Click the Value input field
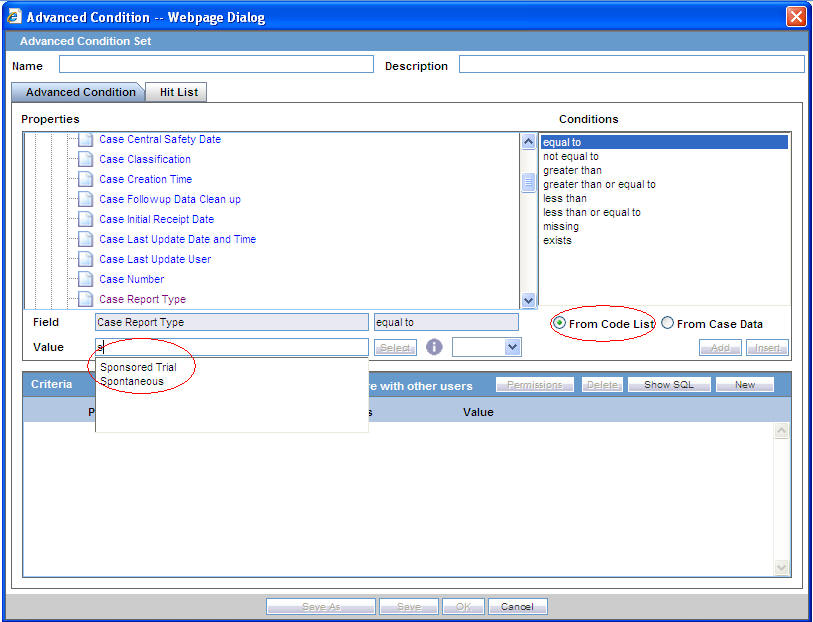This screenshot has height=622, width=813. pos(232,347)
